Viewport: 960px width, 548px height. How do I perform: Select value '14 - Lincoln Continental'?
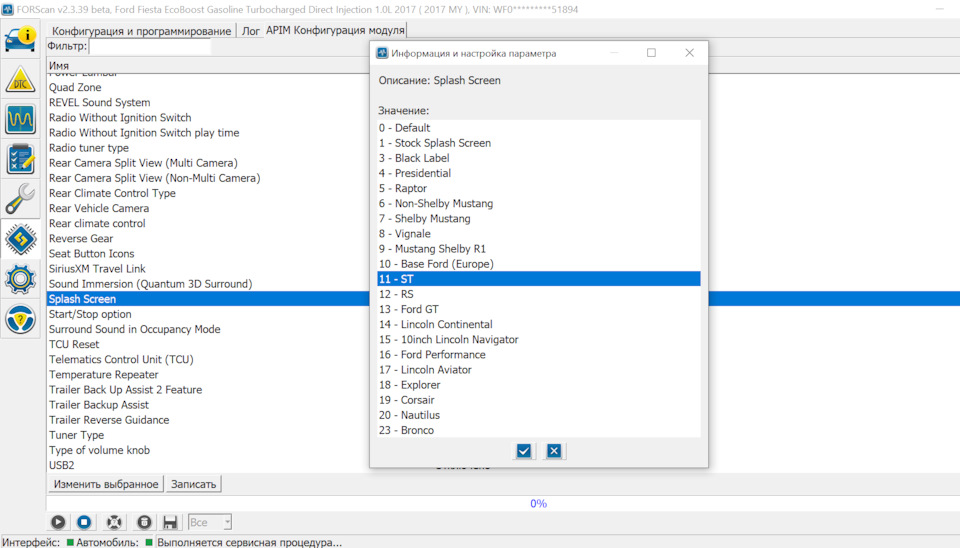coord(539,324)
